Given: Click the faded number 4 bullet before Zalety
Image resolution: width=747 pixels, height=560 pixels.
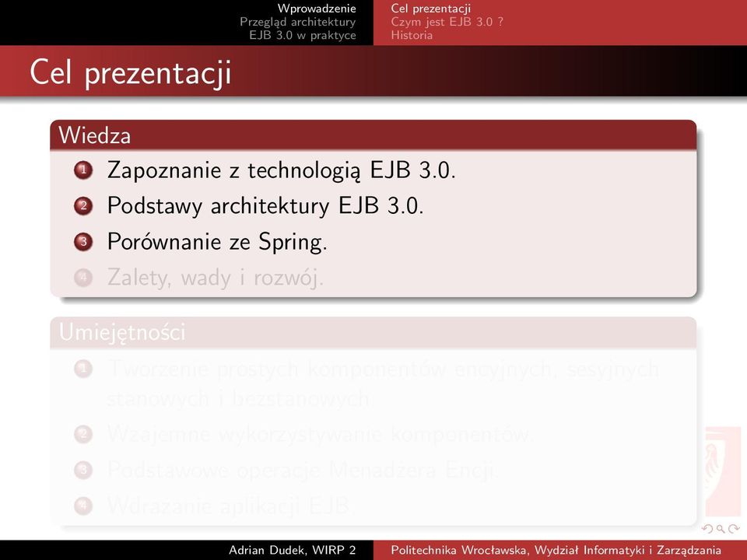Looking at the screenshot, I should pos(83,278).
